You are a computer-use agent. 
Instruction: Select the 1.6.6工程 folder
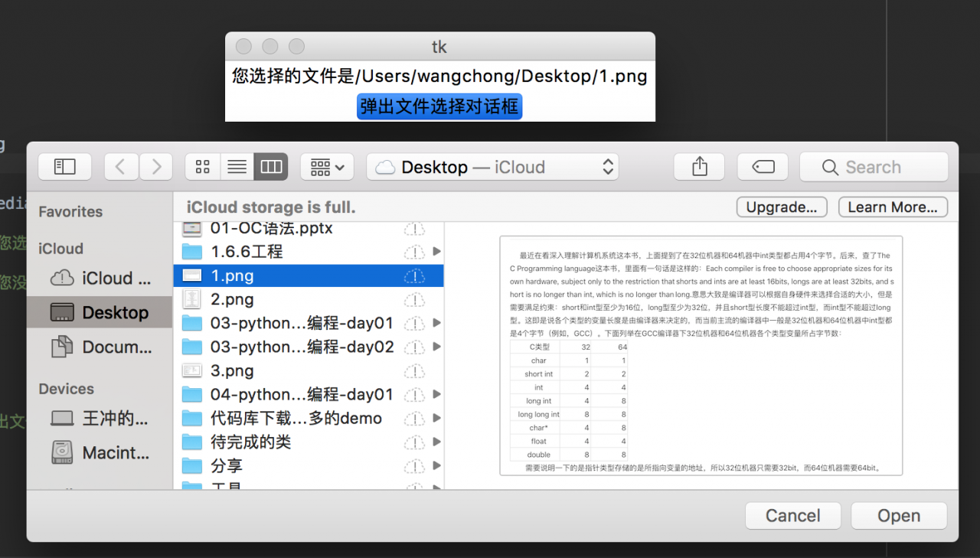tap(309, 251)
